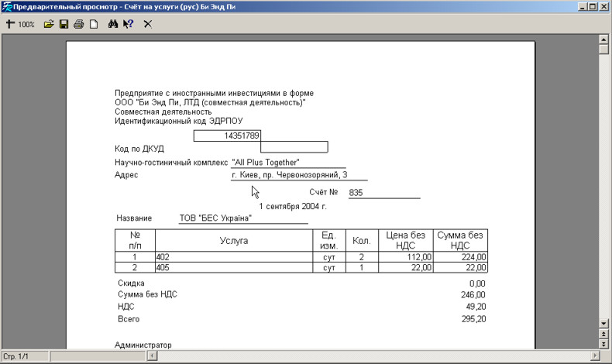Click the zoom tool showing 100%

pos(20,24)
